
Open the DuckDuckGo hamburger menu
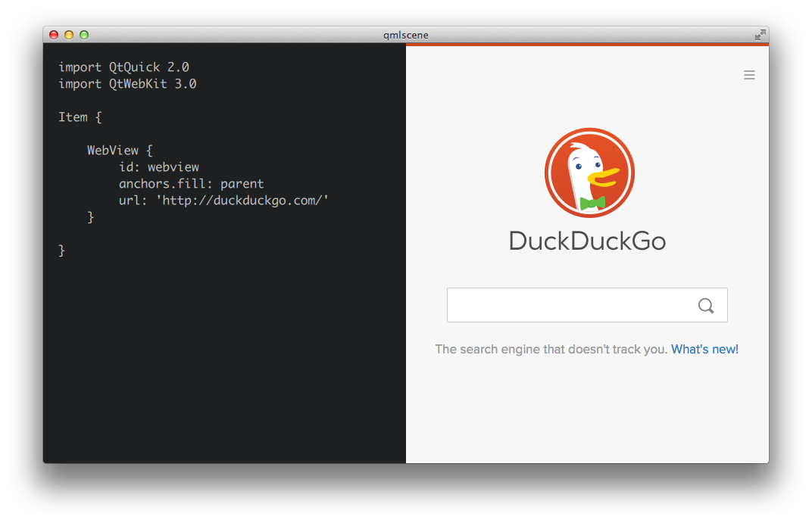click(x=749, y=75)
